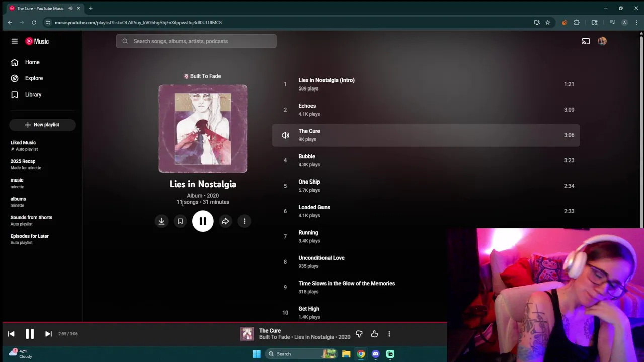Open a new browser tab
644x362 pixels.
(91, 8)
